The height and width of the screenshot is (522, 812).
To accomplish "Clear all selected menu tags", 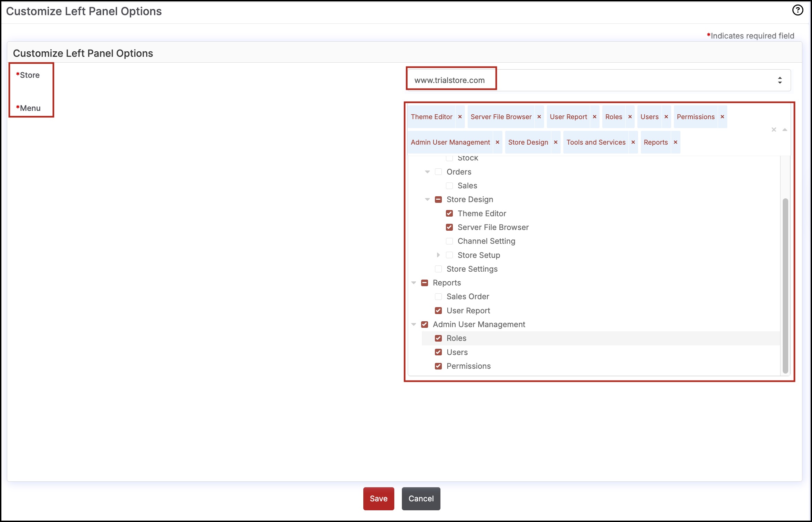I will pos(774,129).
